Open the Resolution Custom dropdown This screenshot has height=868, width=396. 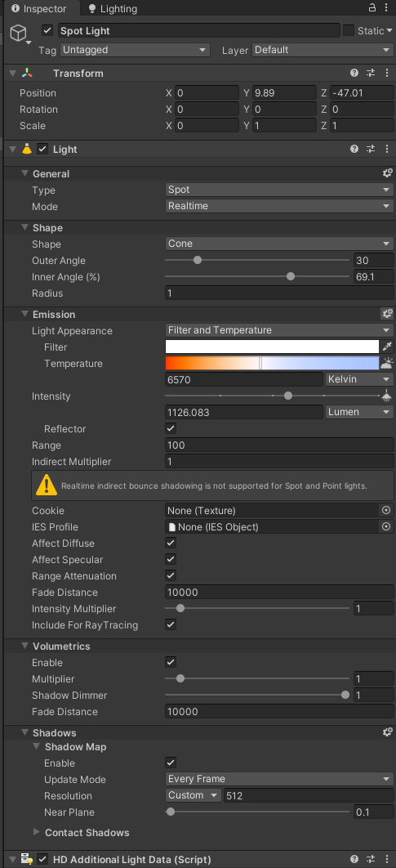tap(194, 795)
